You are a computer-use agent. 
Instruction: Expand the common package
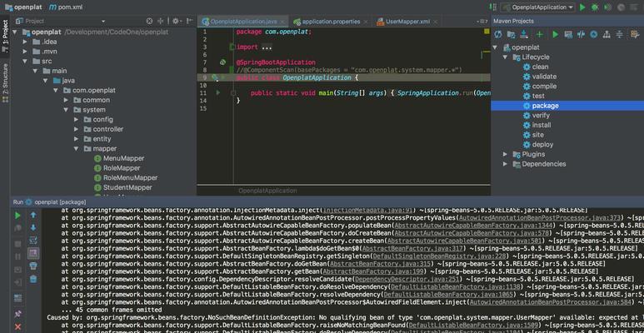[x=66, y=100]
